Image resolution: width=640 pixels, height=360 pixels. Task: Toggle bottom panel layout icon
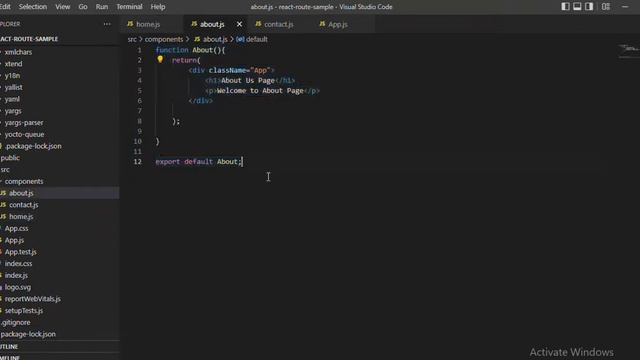(x=577, y=7)
